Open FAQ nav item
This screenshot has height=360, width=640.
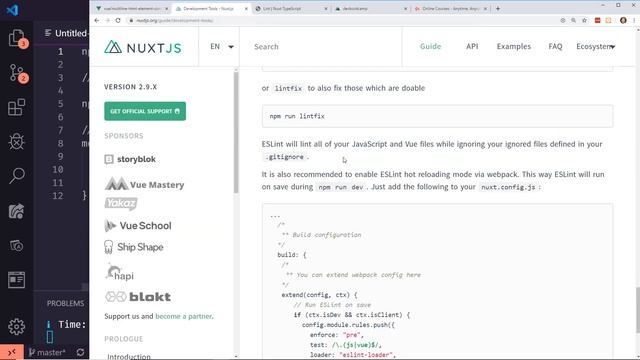555,47
